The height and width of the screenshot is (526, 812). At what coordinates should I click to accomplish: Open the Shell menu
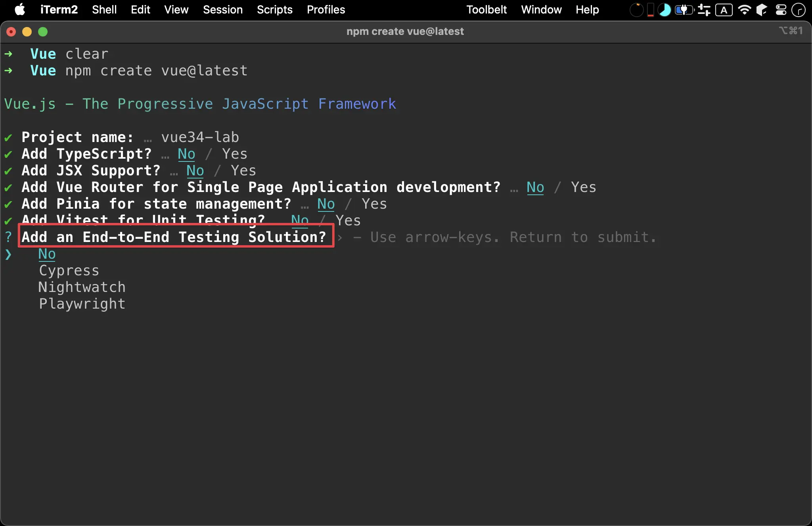[104, 10]
